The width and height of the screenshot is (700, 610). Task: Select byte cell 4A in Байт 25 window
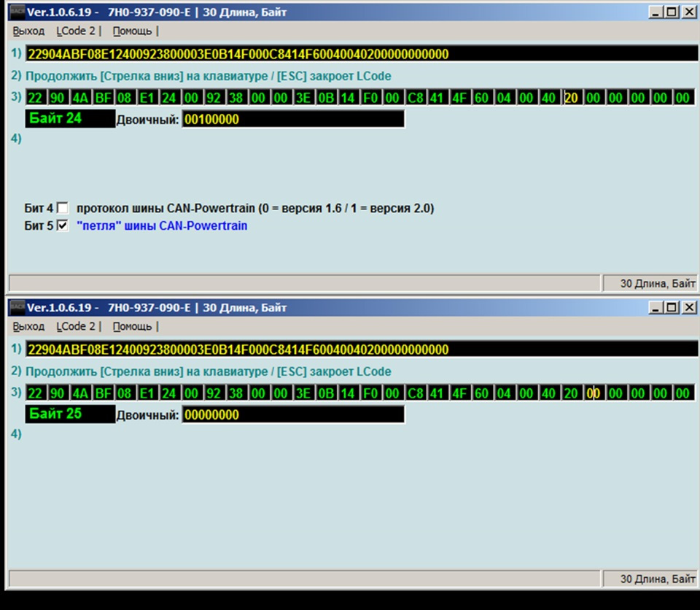(x=80, y=393)
